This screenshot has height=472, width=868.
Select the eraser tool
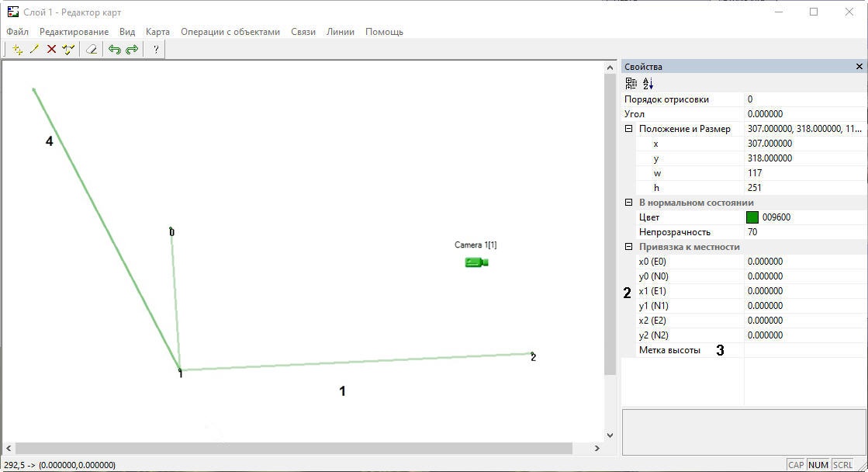coord(92,50)
